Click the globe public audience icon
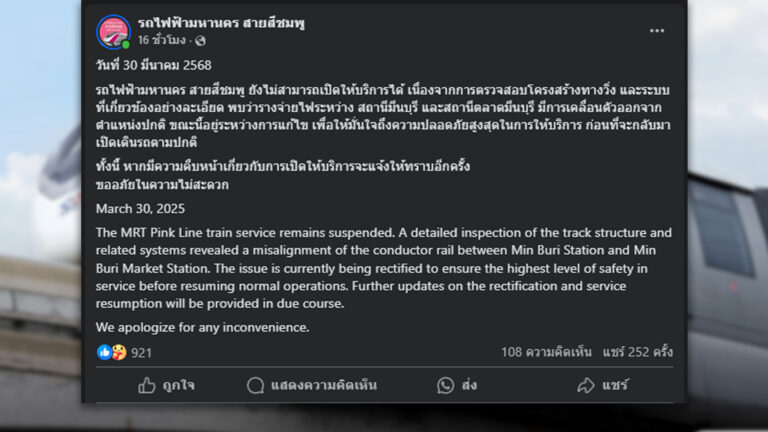This screenshot has width=768, height=432. pyautogui.click(x=201, y=41)
